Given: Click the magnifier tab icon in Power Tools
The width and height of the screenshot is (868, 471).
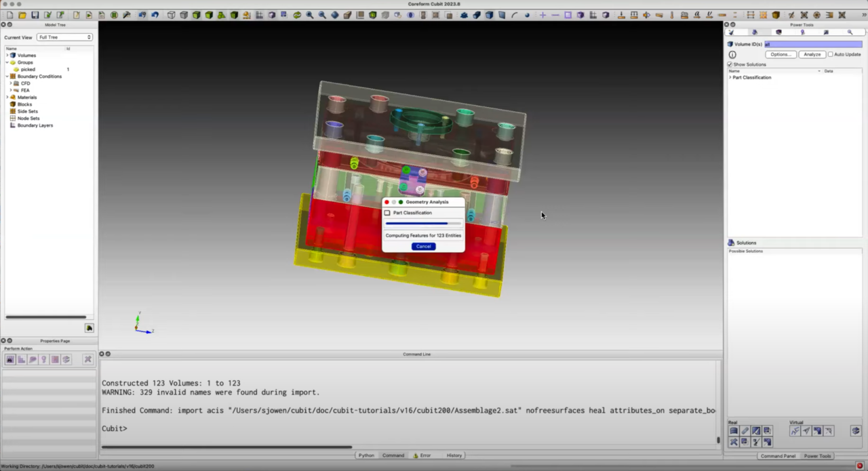Looking at the screenshot, I should (x=850, y=32).
